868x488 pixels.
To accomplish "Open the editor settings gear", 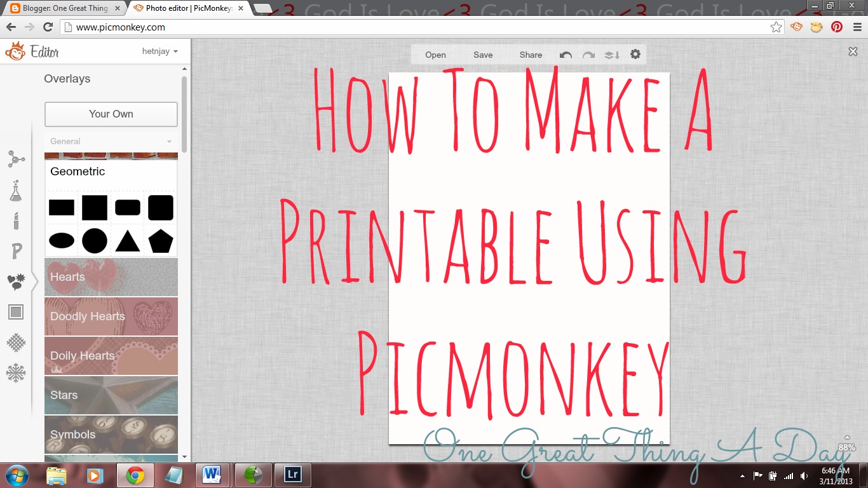I will (635, 55).
